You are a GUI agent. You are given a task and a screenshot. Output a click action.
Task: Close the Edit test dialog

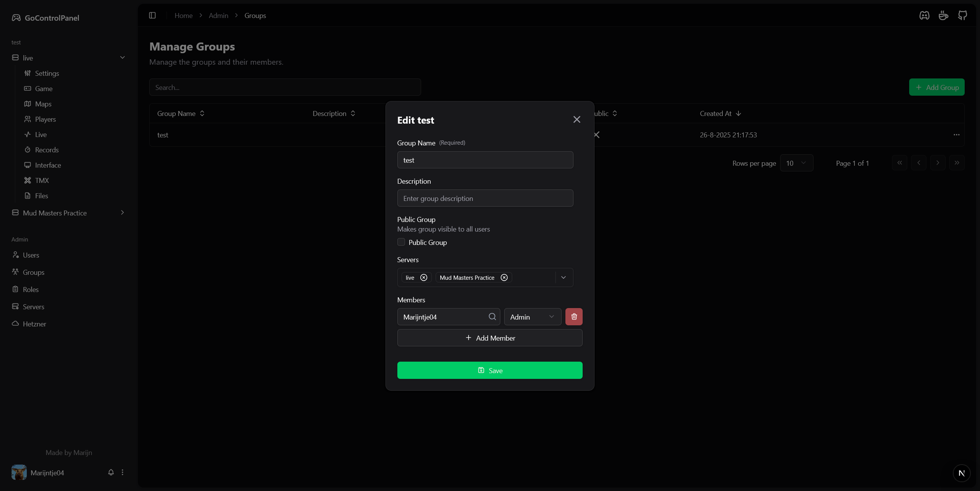[x=577, y=119]
